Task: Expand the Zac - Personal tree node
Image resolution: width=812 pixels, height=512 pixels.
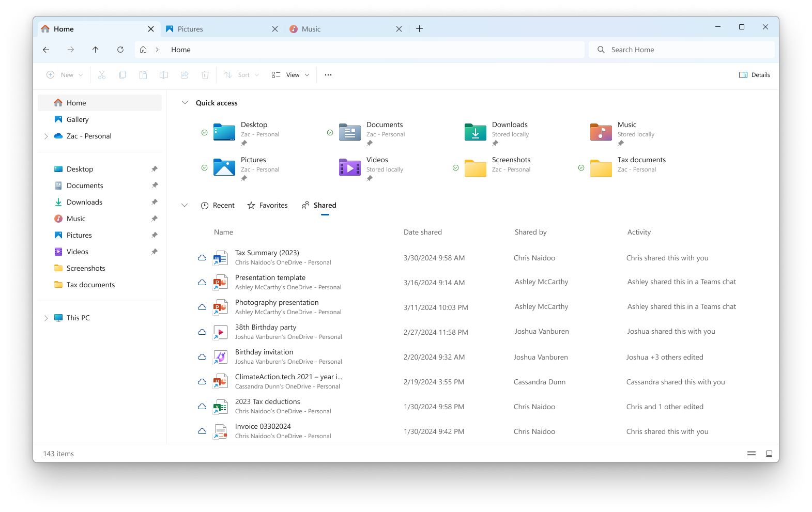Action: coord(46,136)
